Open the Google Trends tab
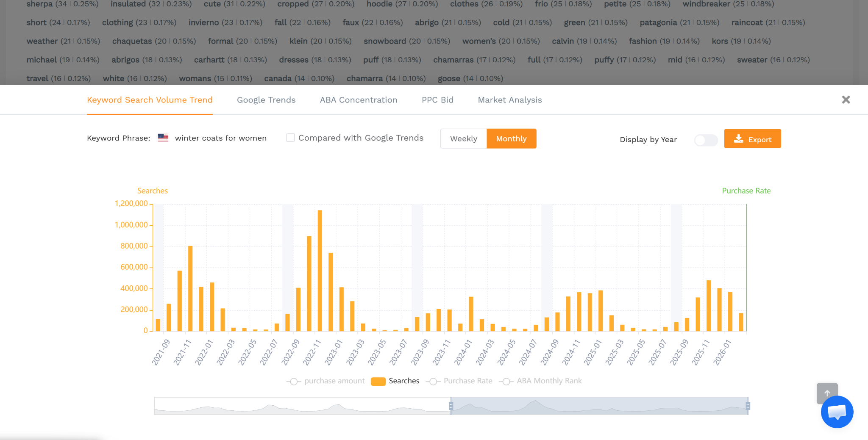The width and height of the screenshot is (868, 440). pos(266,100)
